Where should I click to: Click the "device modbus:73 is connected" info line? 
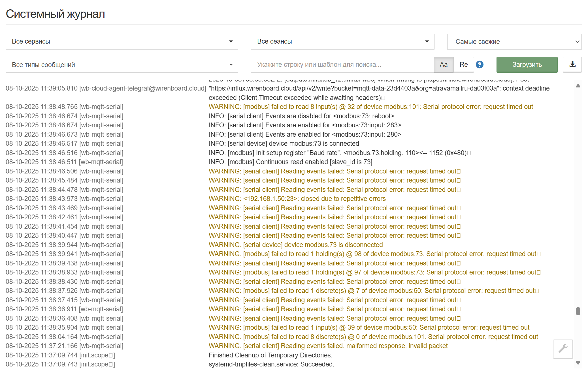pos(284,143)
